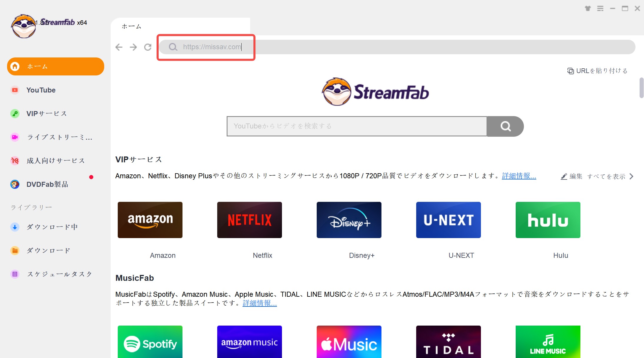644x358 pixels.
Task: Click the gift icon in the title bar
Action: [587, 9]
